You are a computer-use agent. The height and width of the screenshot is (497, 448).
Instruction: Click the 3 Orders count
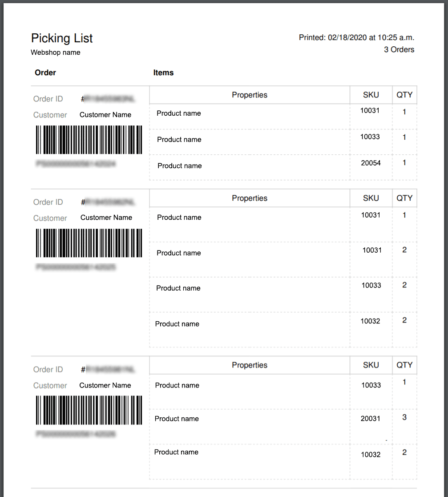click(x=399, y=49)
